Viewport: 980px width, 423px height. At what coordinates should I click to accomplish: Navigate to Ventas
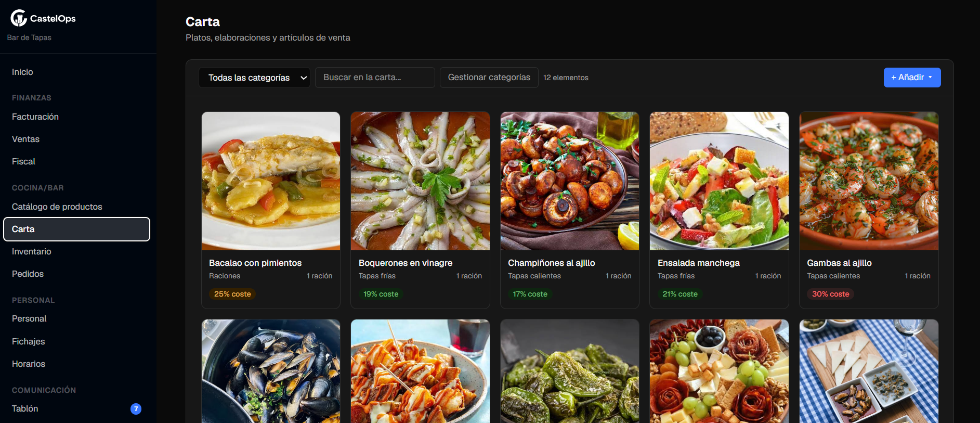pos(25,139)
